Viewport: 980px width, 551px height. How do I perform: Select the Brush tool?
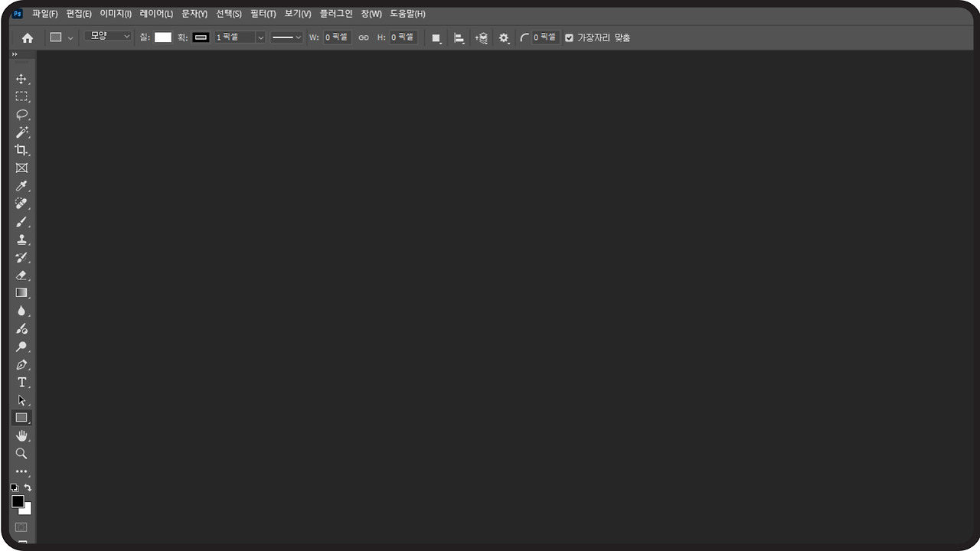coord(21,222)
